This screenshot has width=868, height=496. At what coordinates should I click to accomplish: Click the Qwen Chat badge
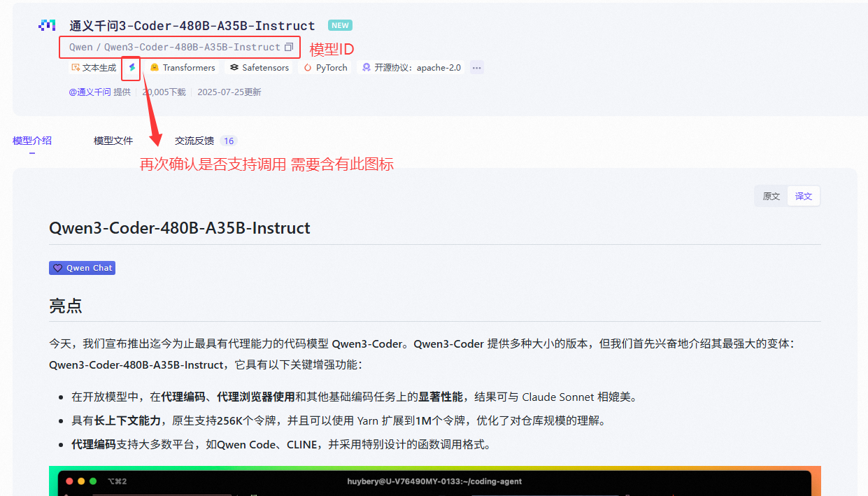(82, 267)
